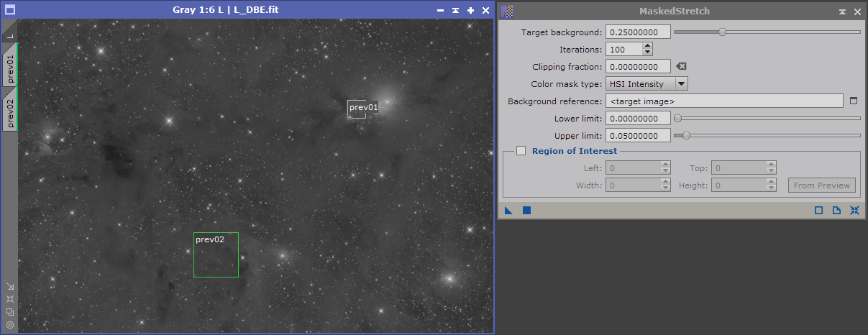Increase Iterations with the up arrow
868x335 pixels.
[648, 46]
